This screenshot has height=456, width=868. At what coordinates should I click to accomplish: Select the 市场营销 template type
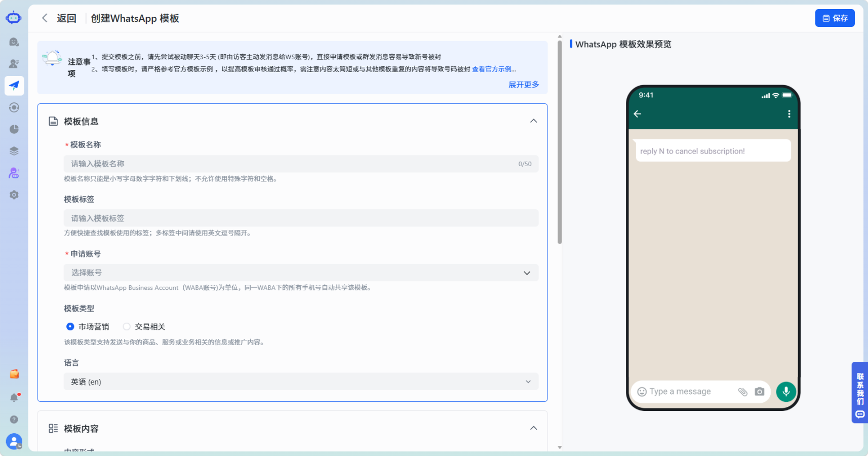pyautogui.click(x=88, y=327)
